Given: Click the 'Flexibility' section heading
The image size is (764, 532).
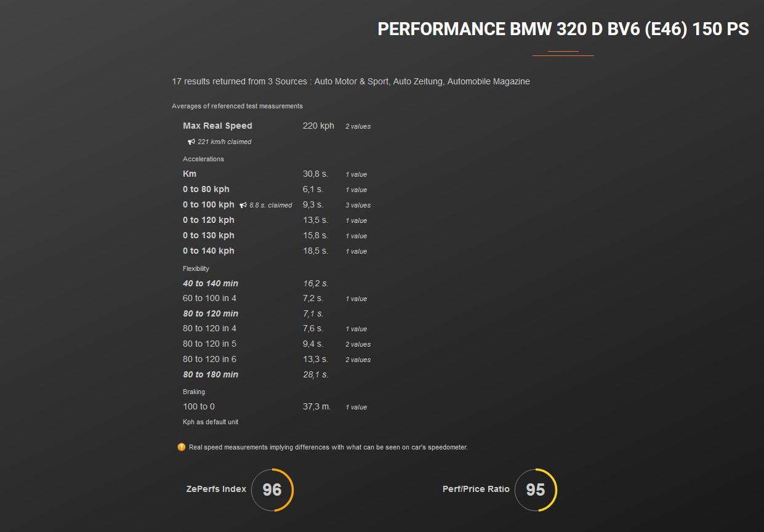Looking at the screenshot, I should coord(196,268).
